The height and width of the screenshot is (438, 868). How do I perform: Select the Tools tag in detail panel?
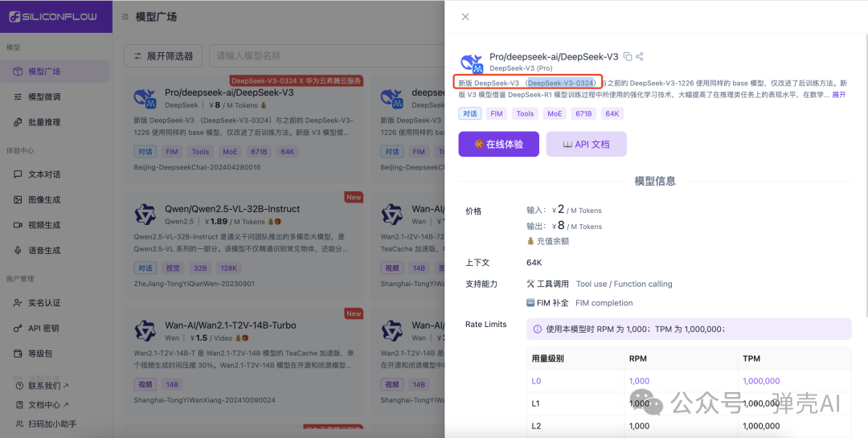[x=525, y=113]
